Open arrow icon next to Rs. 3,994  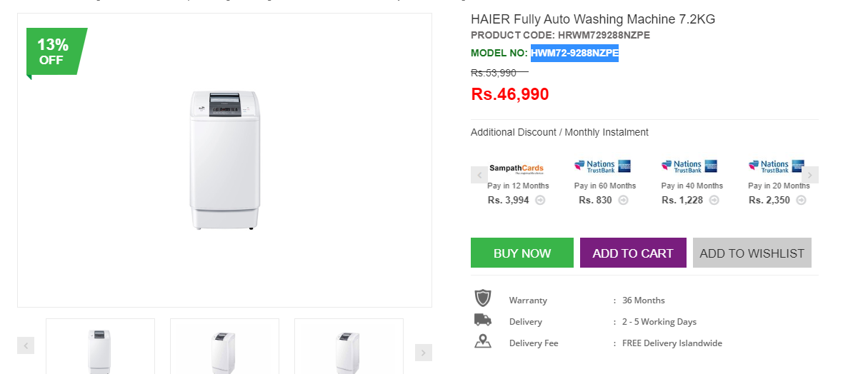pyautogui.click(x=540, y=201)
